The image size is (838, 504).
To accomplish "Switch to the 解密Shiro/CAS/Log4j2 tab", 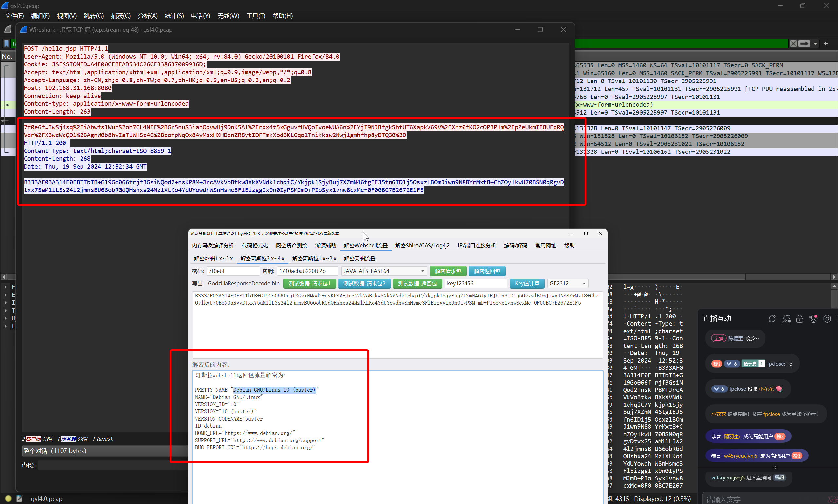I will tap(422, 245).
